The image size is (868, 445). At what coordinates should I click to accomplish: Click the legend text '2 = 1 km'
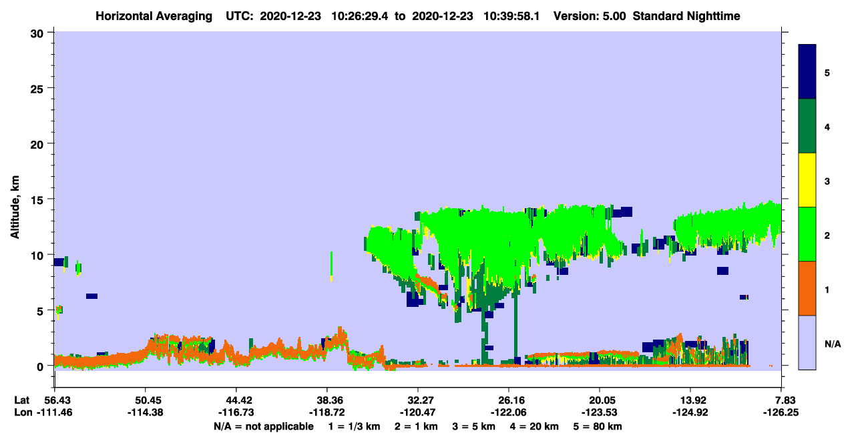click(417, 426)
